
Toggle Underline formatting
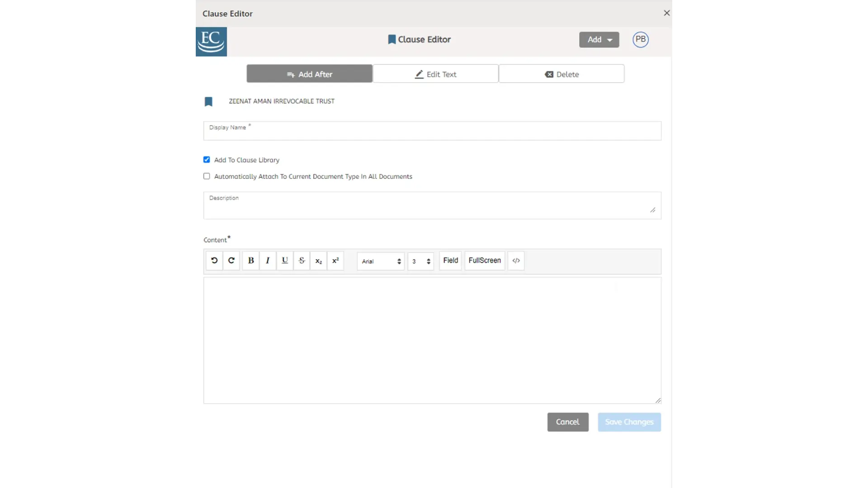point(285,261)
